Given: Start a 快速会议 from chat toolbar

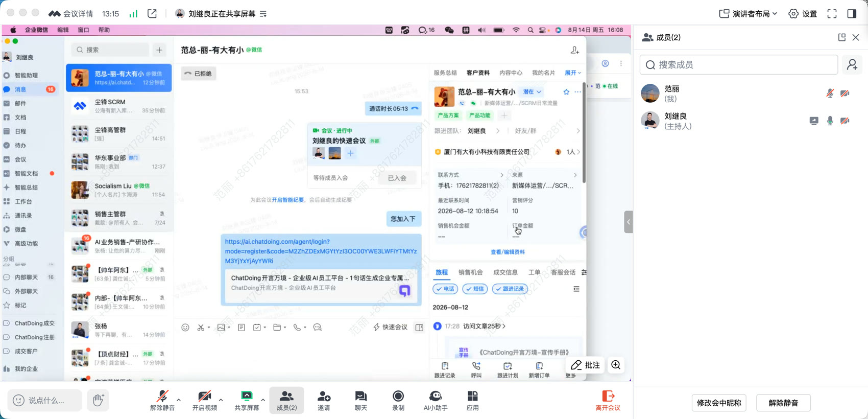Looking at the screenshot, I should coord(391,328).
